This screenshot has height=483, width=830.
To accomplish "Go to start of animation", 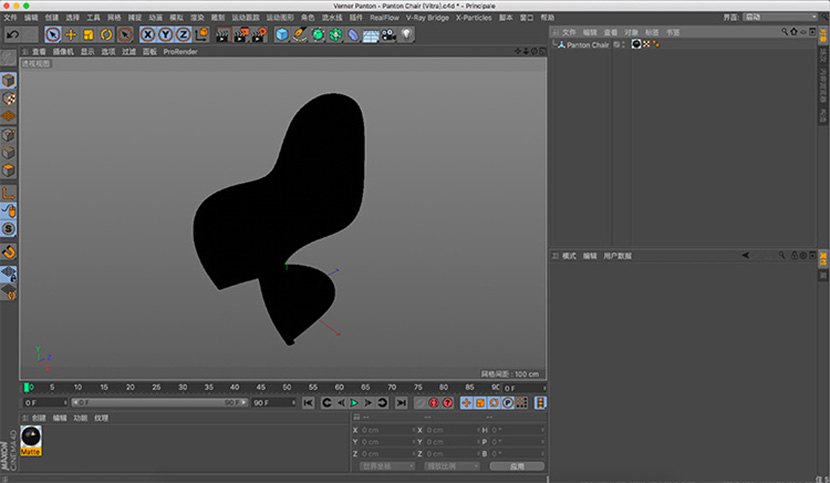I will (308, 403).
